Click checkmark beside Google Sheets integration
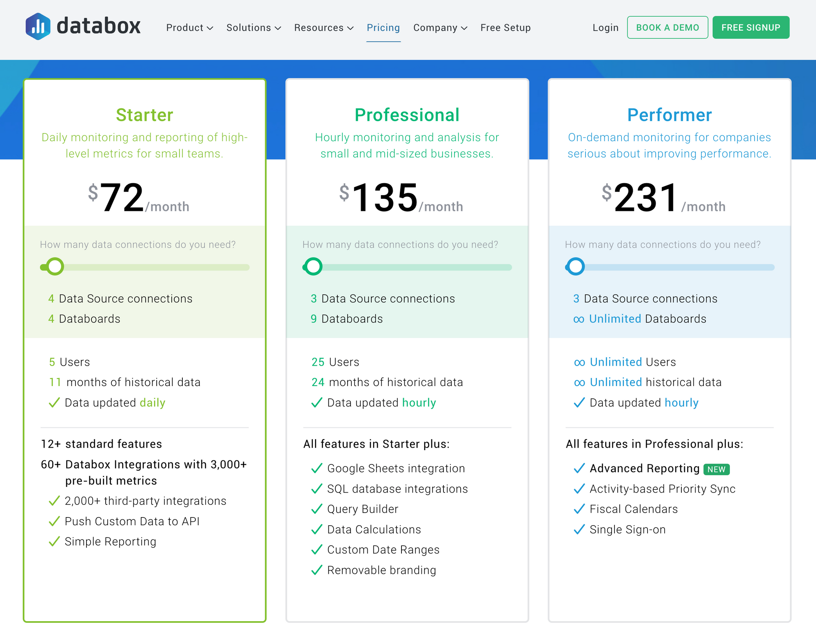 tap(317, 468)
